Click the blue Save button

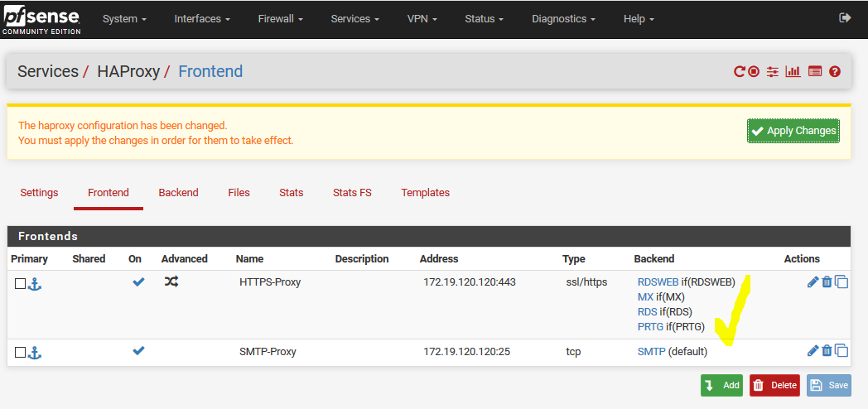(x=829, y=385)
